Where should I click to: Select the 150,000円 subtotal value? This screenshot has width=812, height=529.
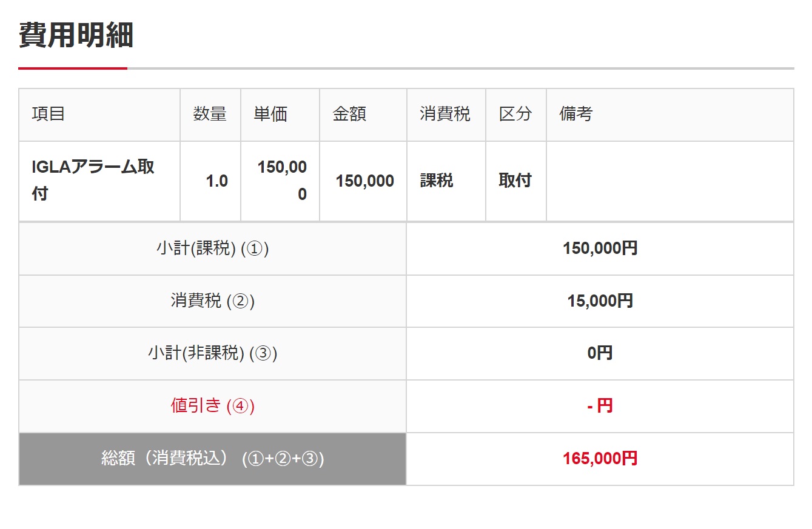click(x=600, y=248)
